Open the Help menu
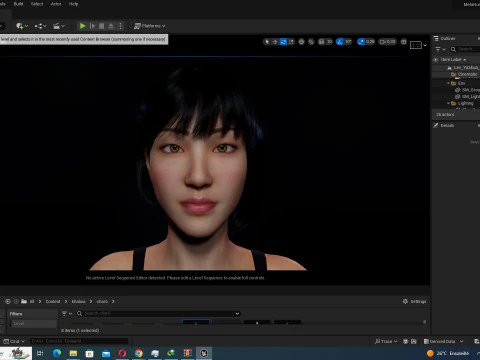Viewport: 480px width, 360px height. click(x=73, y=4)
